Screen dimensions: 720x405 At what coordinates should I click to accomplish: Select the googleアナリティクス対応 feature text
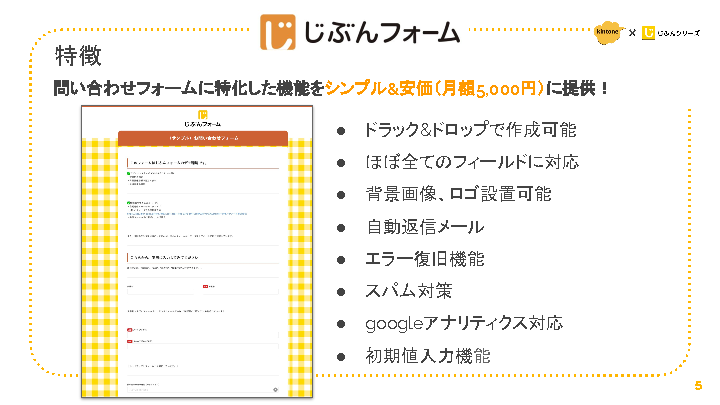click(x=463, y=324)
